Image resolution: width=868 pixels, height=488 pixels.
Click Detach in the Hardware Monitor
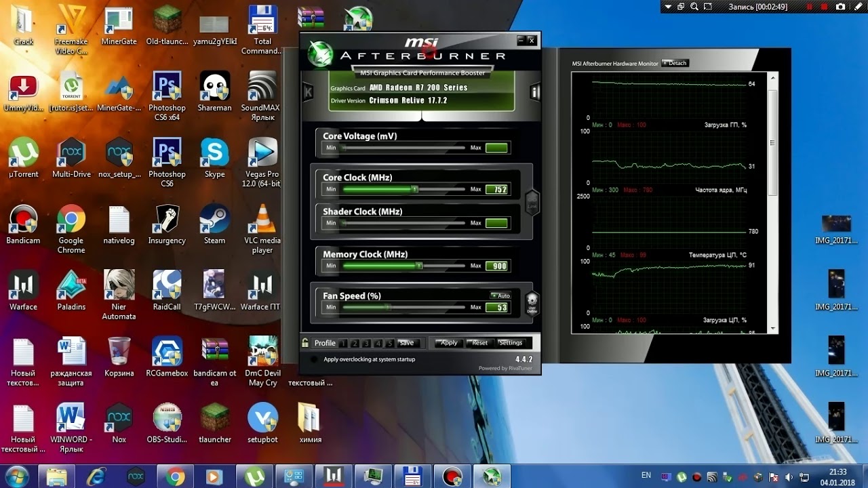coord(676,63)
